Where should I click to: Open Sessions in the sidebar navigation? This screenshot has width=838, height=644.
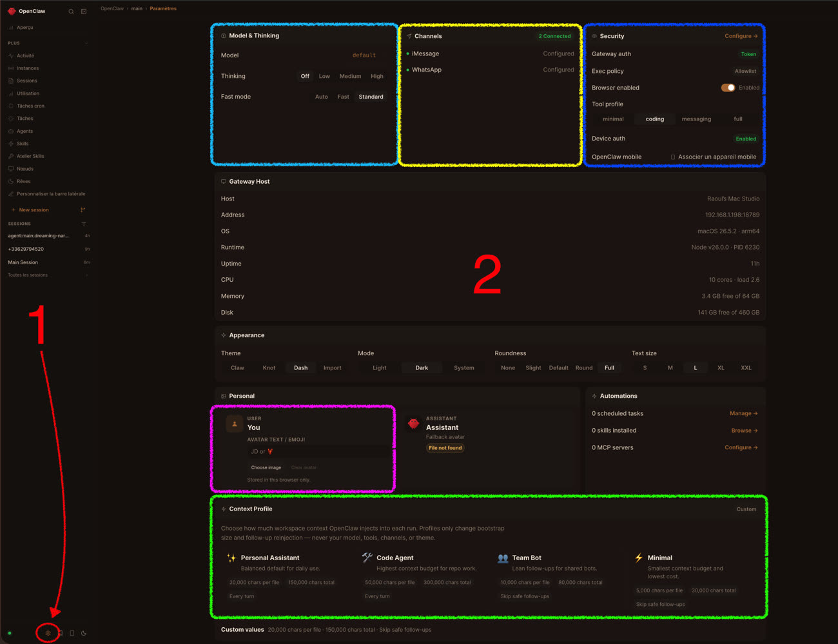(26, 81)
